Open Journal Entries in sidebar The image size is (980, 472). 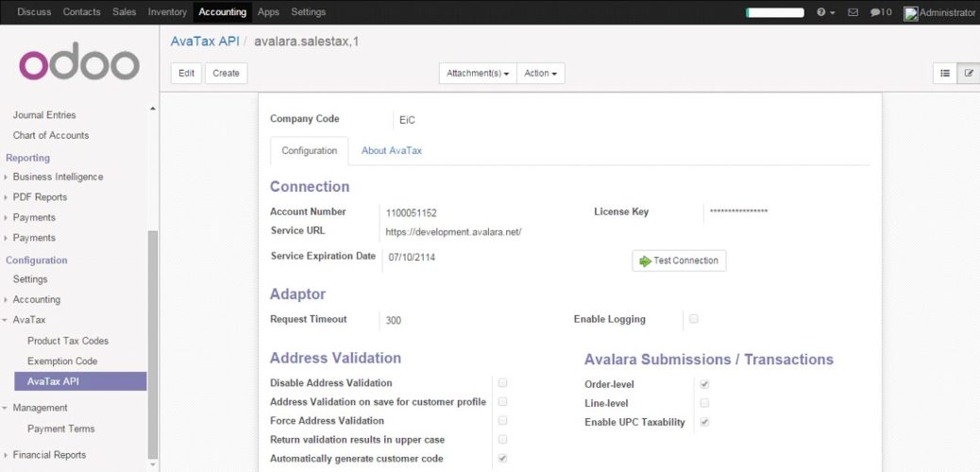pyautogui.click(x=44, y=115)
